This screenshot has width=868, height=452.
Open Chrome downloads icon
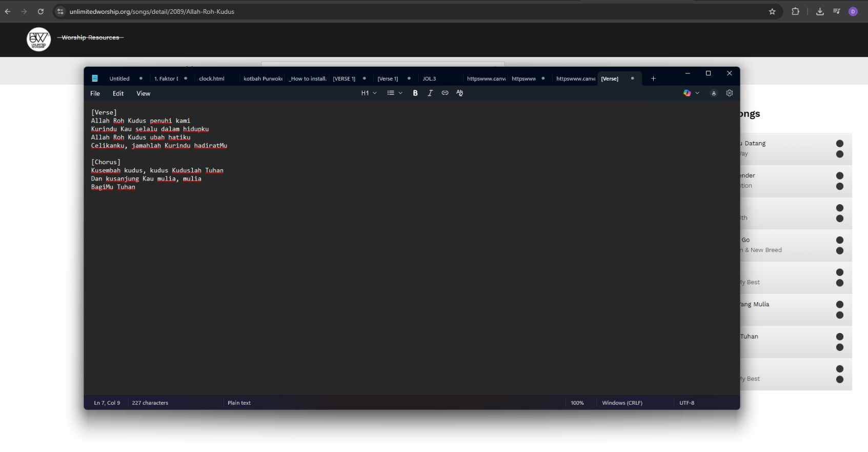point(820,12)
